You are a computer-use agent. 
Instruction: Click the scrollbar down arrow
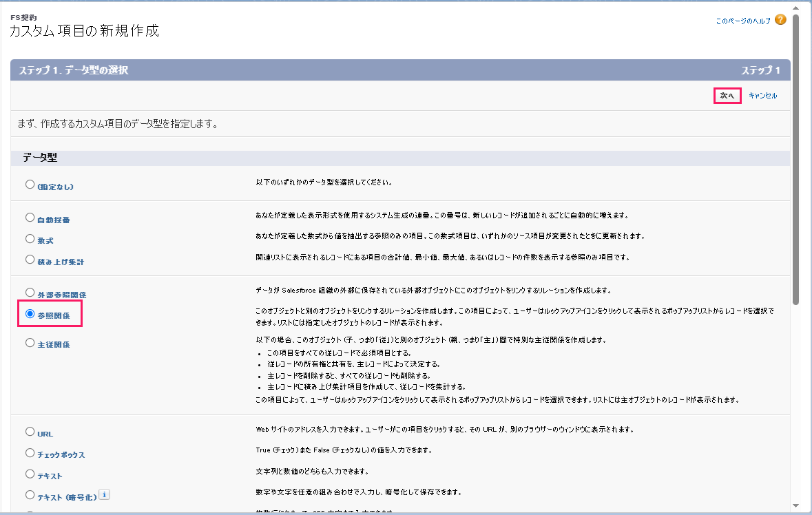tap(796, 505)
